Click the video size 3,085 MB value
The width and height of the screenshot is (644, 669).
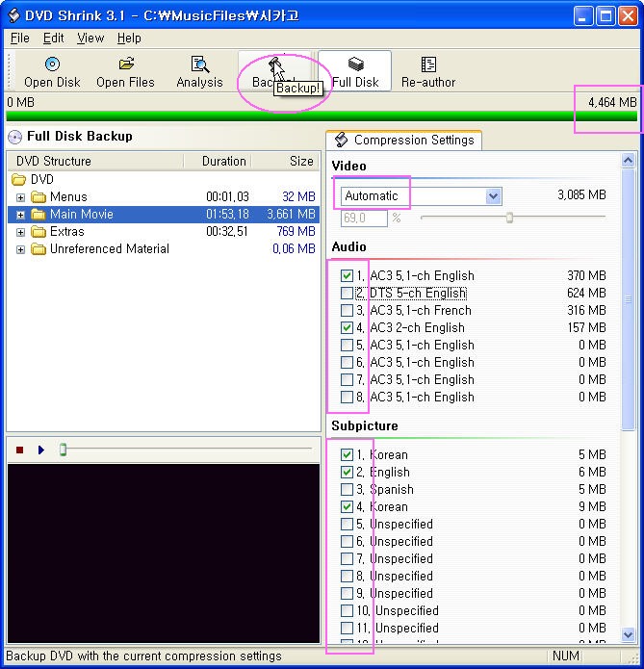[x=581, y=195]
